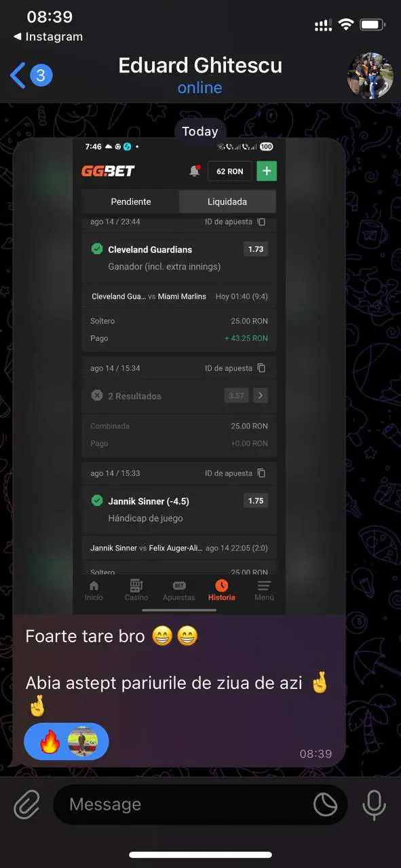Tap the microphone voice message icon
The height and width of the screenshot is (868, 401).
(373, 805)
